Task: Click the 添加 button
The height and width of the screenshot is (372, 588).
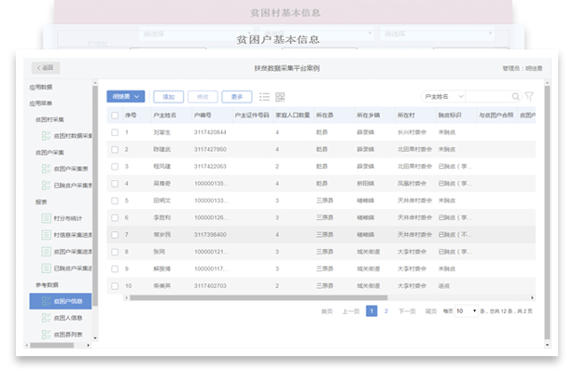Action: point(168,97)
